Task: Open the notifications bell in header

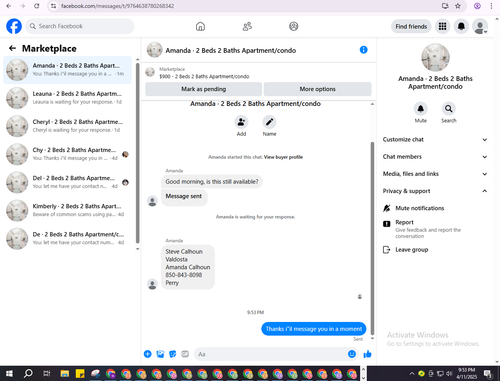Action: pyautogui.click(x=461, y=26)
